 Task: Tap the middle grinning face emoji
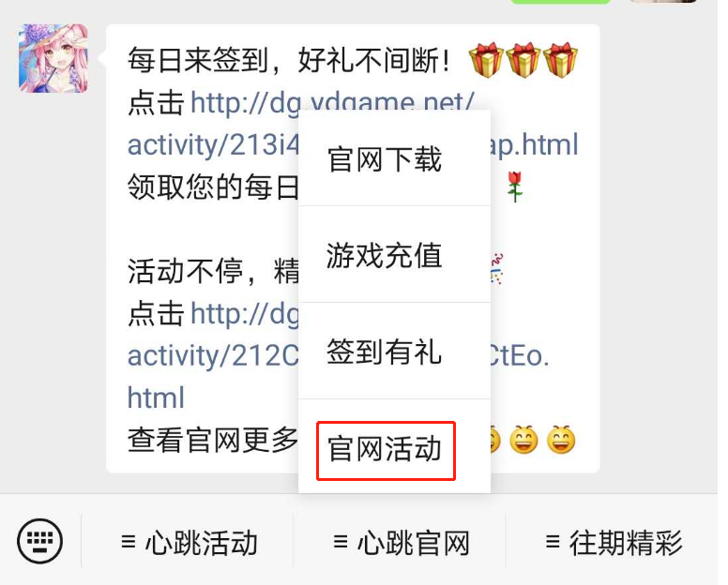(523, 440)
